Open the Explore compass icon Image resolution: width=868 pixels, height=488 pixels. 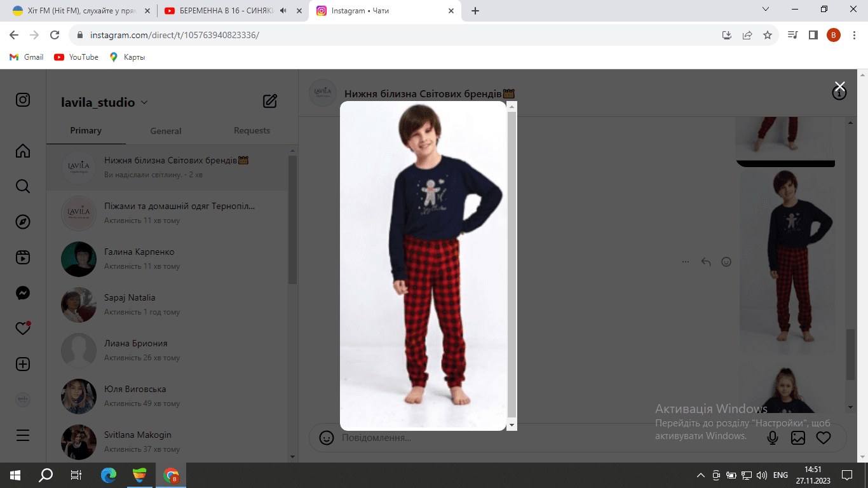click(x=23, y=222)
